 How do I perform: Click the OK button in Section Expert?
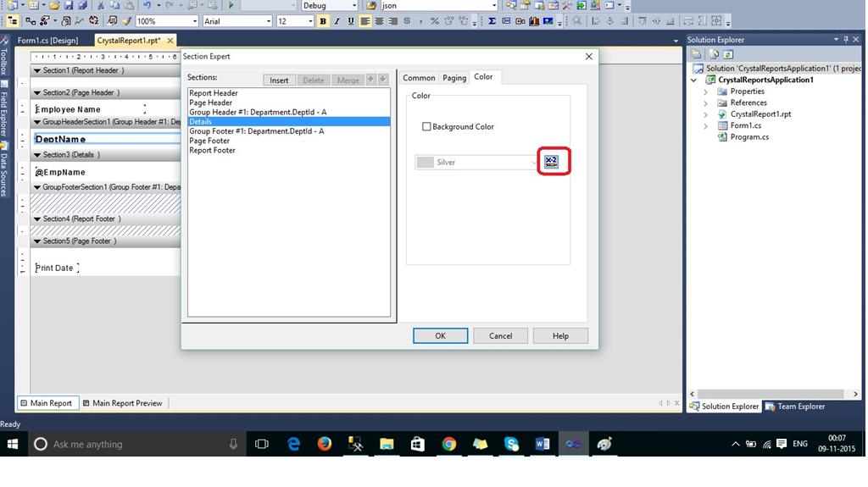pyautogui.click(x=440, y=336)
